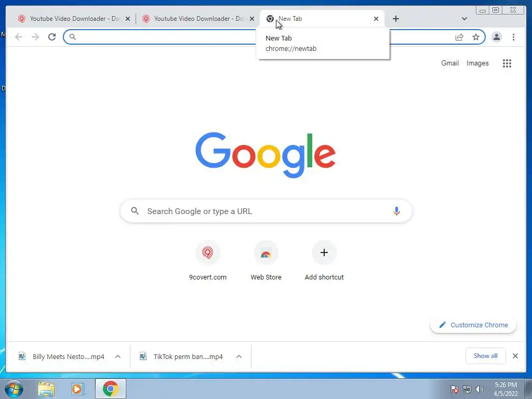The image size is (532, 399).
Task: Click the taskbar clock showing 5:26 PM
Action: [506, 389]
